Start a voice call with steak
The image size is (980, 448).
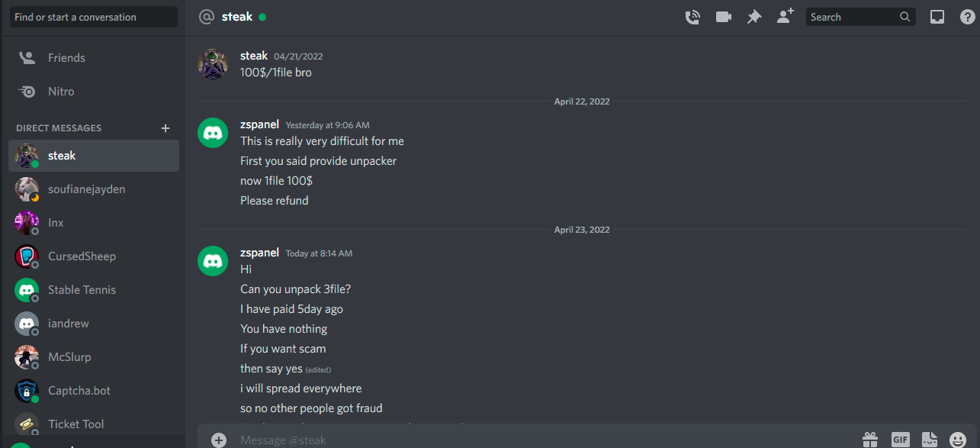point(692,17)
